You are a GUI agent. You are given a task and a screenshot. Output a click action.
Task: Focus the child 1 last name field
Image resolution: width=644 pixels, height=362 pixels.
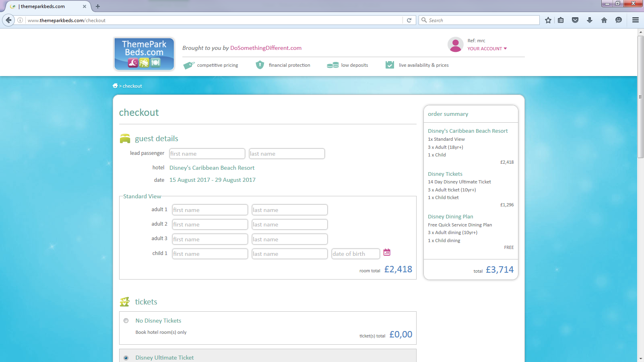click(x=289, y=254)
